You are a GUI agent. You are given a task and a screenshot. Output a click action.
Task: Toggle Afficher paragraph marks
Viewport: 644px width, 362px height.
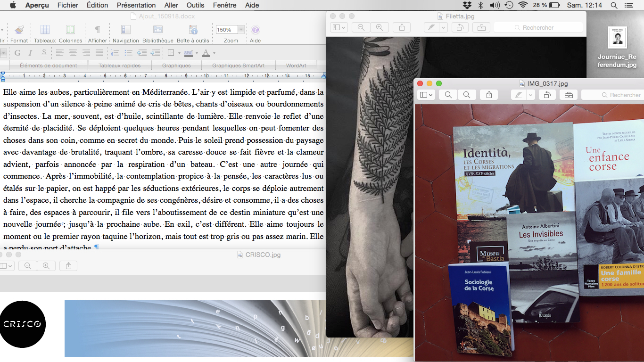[x=98, y=30]
